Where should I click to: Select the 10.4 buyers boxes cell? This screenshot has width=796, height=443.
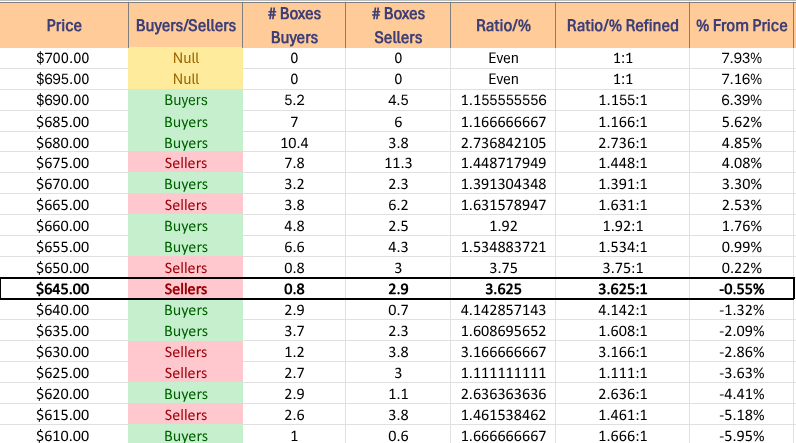coord(294,143)
